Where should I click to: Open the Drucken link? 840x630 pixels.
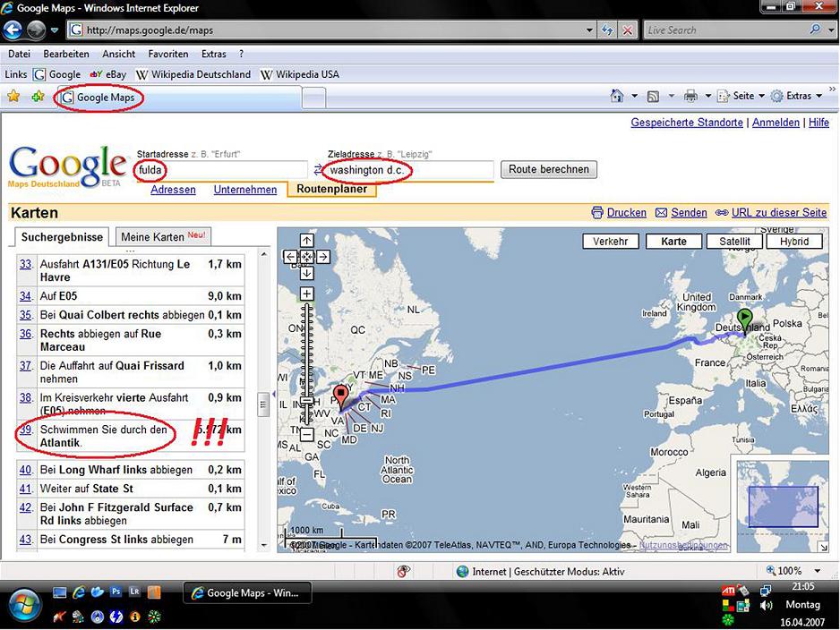tap(626, 212)
